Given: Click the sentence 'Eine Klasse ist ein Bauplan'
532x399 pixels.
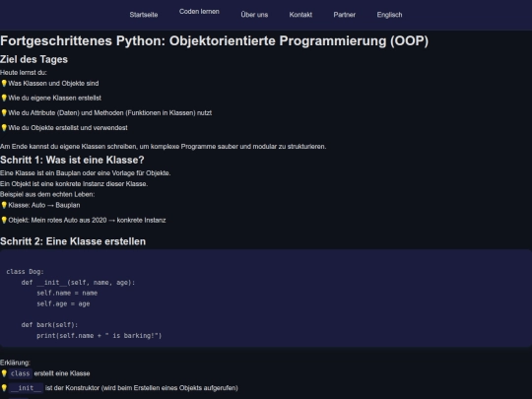Looking at the screenshot, I should point(85,173).
